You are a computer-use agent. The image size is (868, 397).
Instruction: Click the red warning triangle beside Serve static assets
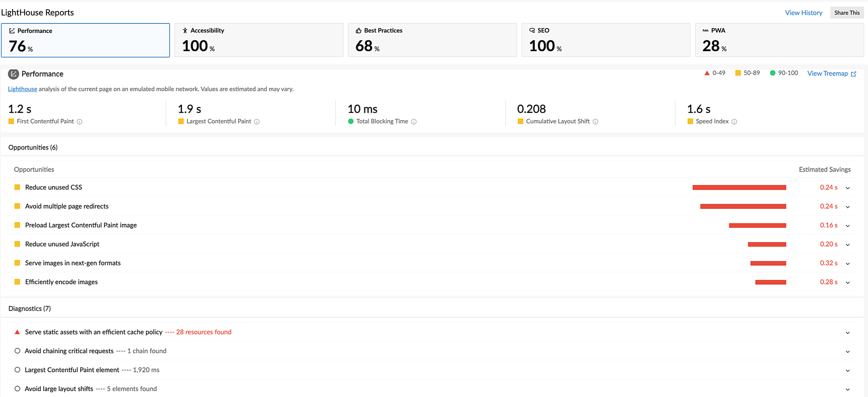click(17, 332)
